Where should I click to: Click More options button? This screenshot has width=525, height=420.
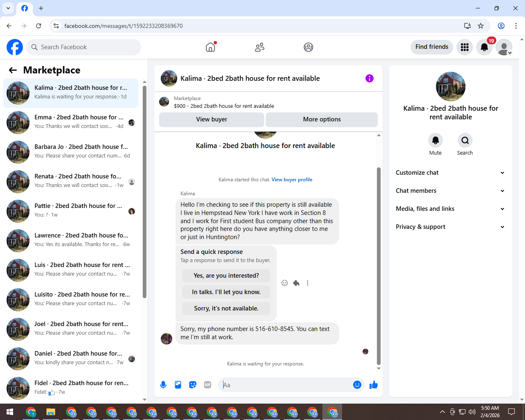(x=322, y=119)
